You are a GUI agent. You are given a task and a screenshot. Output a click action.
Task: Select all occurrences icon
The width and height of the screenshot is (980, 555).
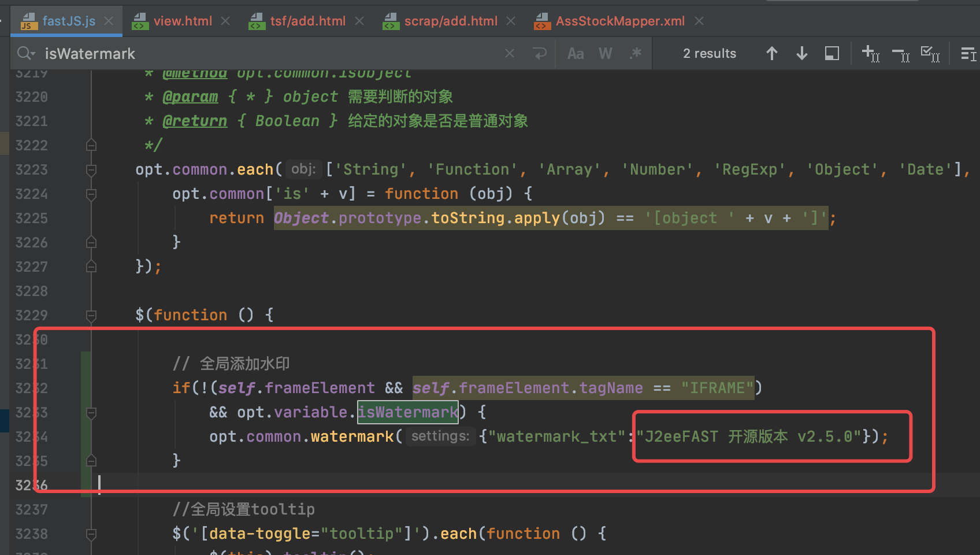[930, 54]
